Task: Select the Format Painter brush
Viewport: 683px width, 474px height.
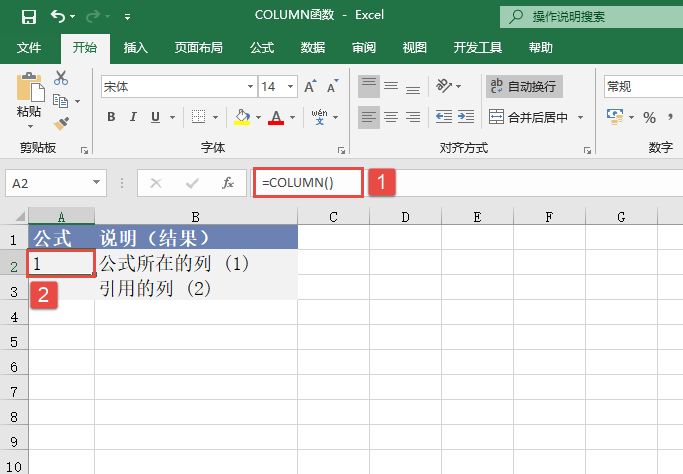Action: pos(61,124)
